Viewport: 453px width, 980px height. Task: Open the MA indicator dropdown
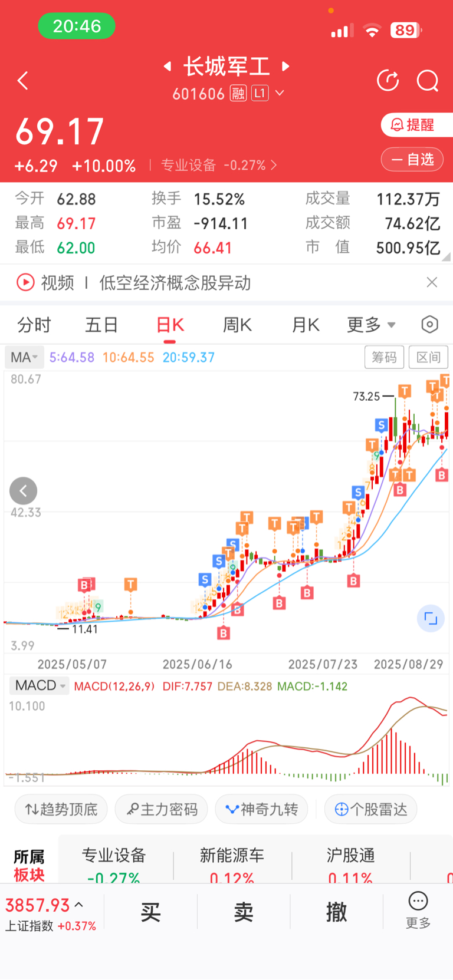coord(24,358)
